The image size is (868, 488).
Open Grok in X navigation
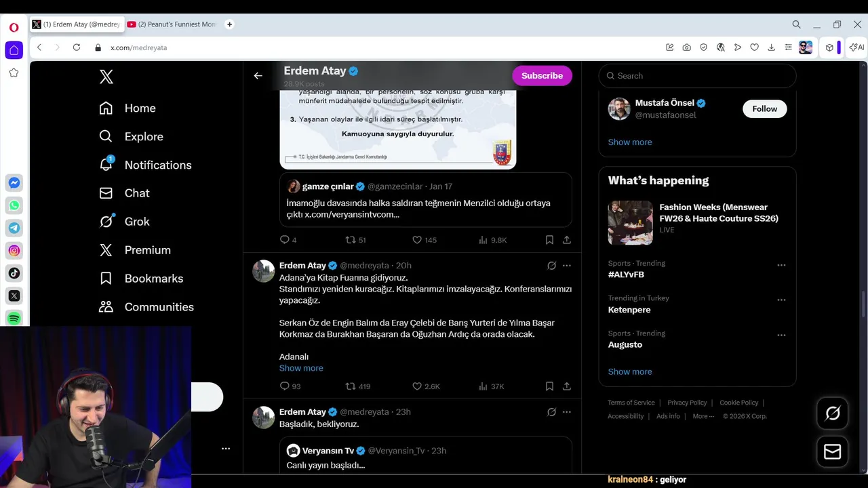click(124, 222)
